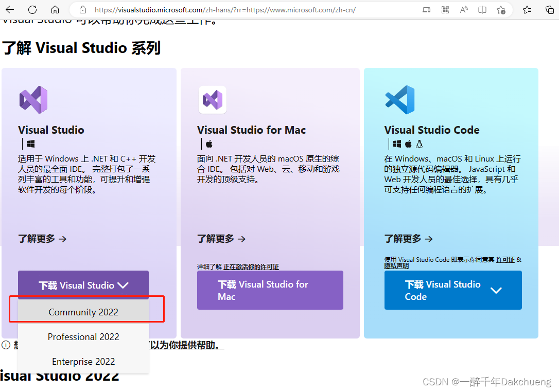
Task: Click the Visual Studio for Mac logo icon
Action: click(212, 100)
